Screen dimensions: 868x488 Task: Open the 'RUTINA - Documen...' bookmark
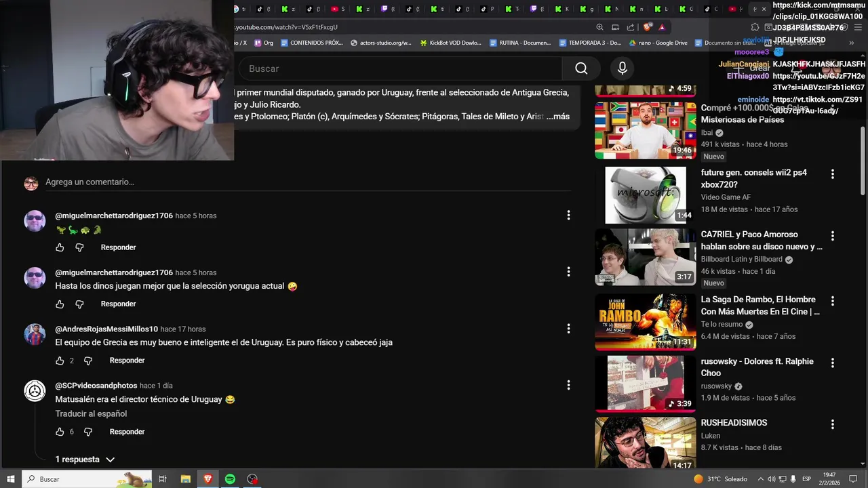pos(519,43)
